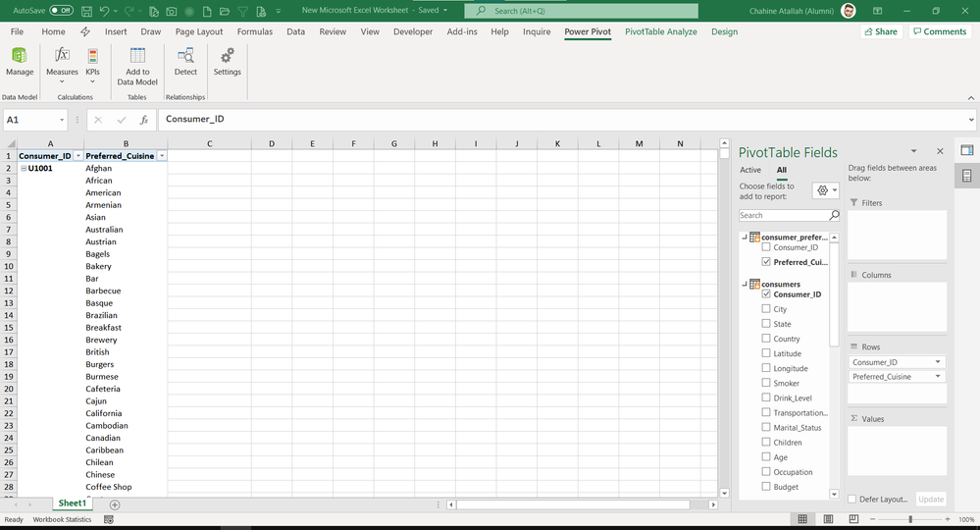Click the macro recording icon in the status bar

tap(108, 519)
